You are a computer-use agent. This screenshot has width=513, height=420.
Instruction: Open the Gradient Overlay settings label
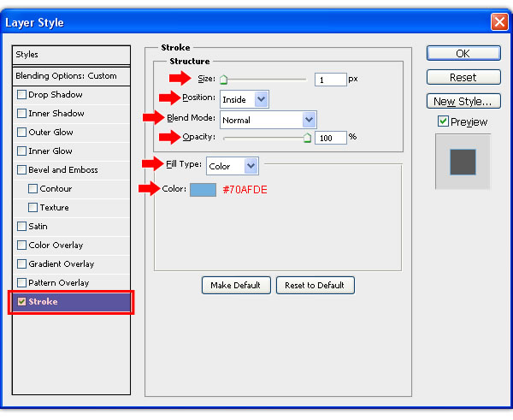tap(62, 263)
